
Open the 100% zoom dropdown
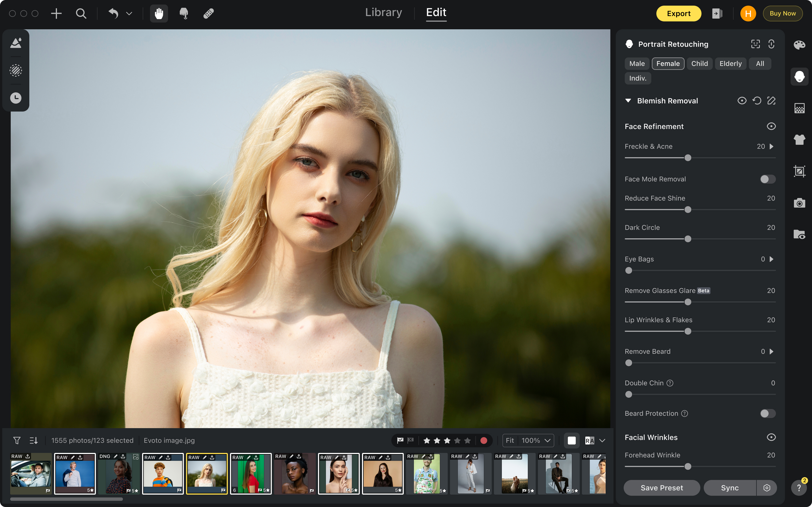536,440
